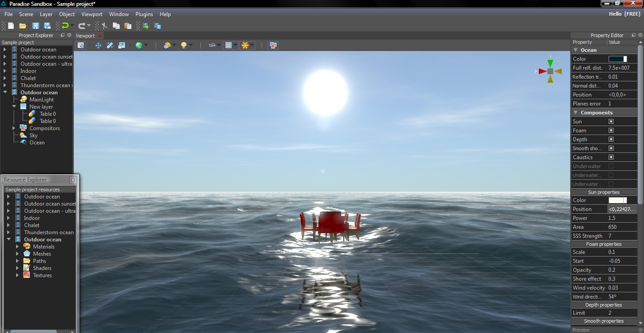Redo with the grey arrow icon

(82, 26)
